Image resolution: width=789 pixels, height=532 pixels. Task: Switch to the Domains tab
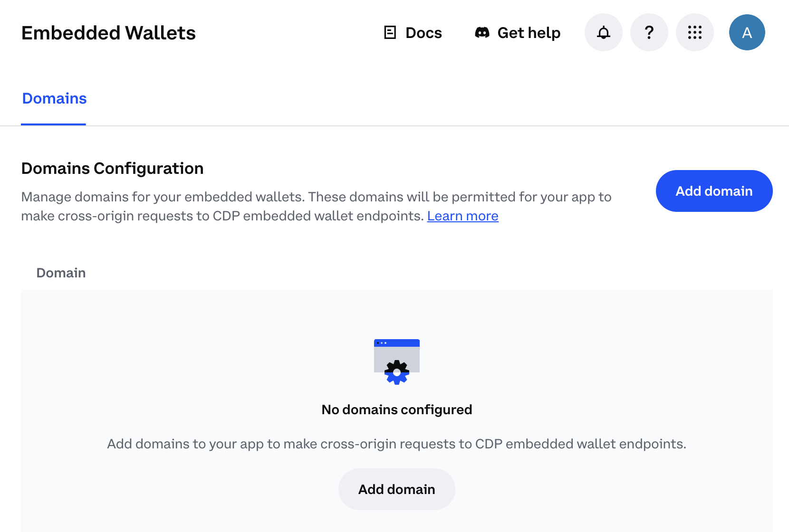pos(54,98)
